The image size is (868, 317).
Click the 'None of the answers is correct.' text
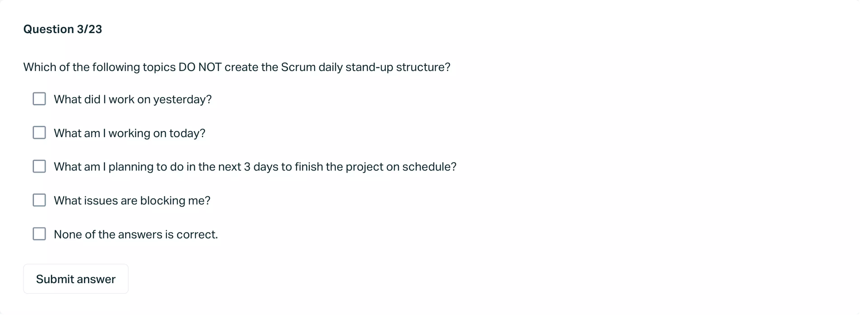coord(136,234)
